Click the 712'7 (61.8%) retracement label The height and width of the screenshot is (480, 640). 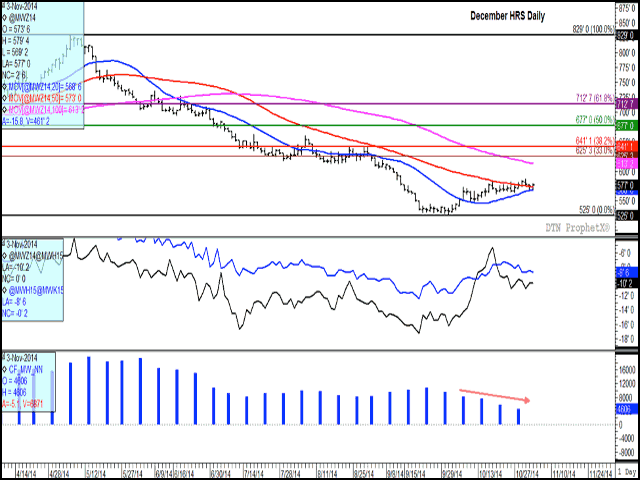594,97
